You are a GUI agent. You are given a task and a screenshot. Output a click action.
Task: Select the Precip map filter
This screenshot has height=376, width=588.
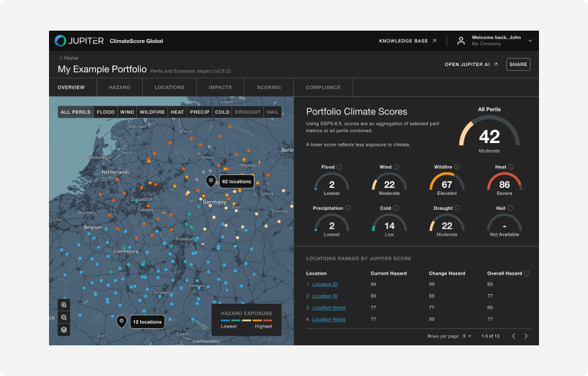(199, 112)
